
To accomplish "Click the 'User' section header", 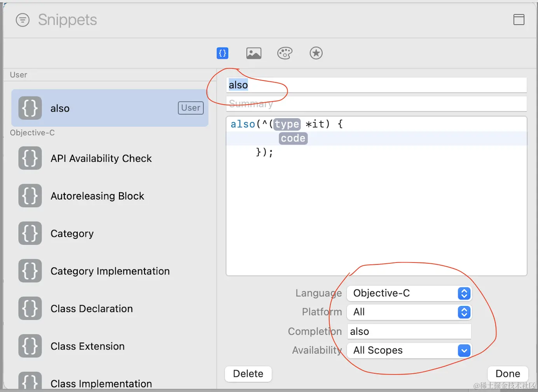I will [19, 75].
